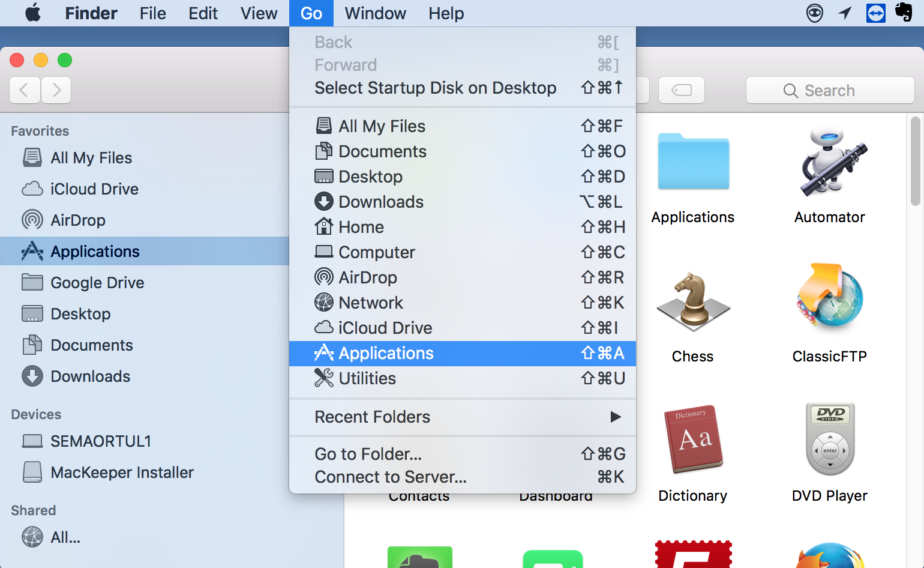The image size is (924, 568).
Task: Open the Edit menu
Action: [x=203, y=13]
